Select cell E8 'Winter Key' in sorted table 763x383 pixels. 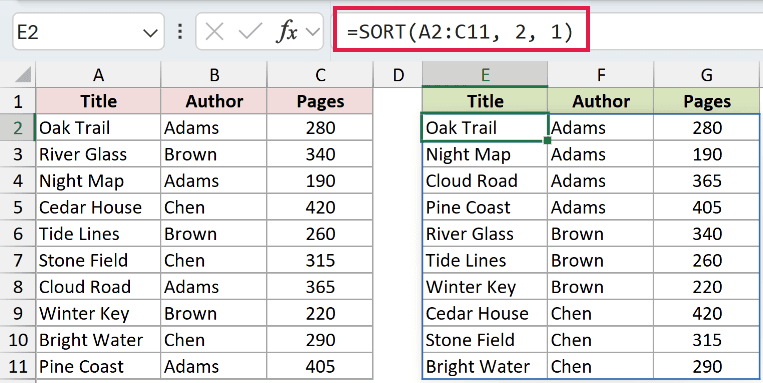[485, 287]
